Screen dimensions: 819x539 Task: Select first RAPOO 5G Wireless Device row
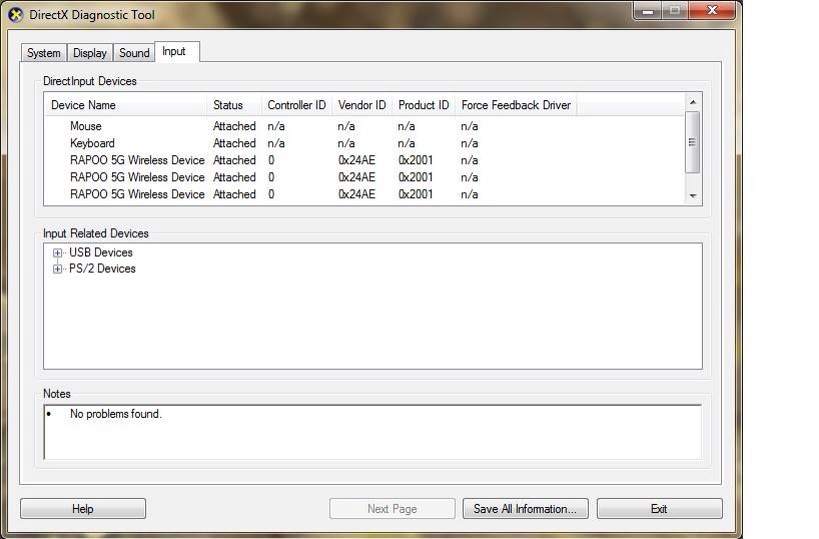[137, 160]
